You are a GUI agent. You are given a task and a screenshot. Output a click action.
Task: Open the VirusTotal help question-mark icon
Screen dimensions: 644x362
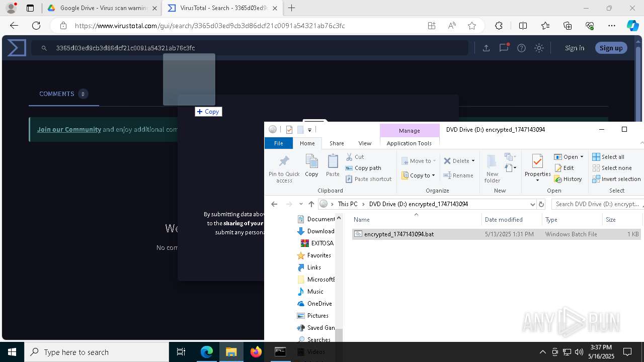[x=521, y=48]
